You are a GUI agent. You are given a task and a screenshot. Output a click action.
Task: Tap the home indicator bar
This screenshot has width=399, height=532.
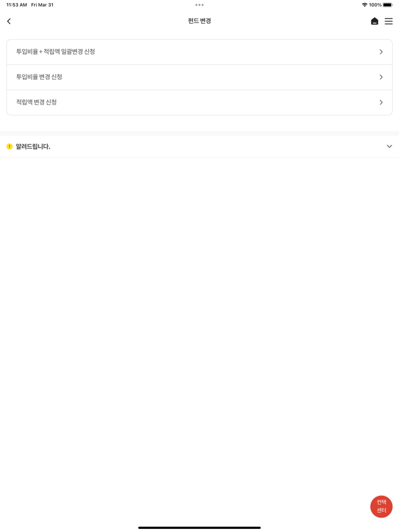click(199, 528)
